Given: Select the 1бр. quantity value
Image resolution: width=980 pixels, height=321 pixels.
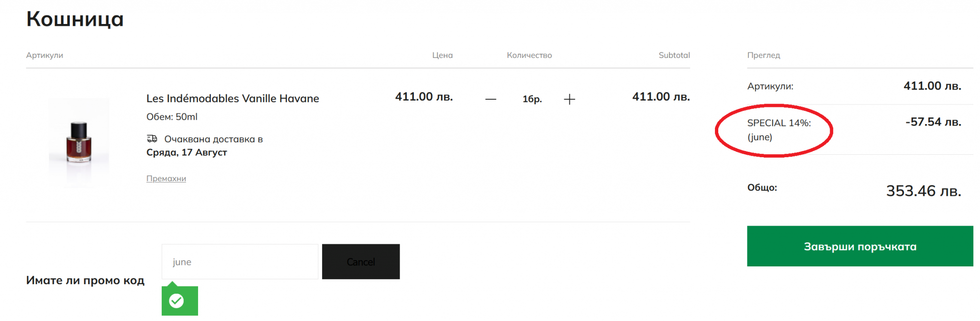Looking at the screenshot, I should click(x=532, y=99).
